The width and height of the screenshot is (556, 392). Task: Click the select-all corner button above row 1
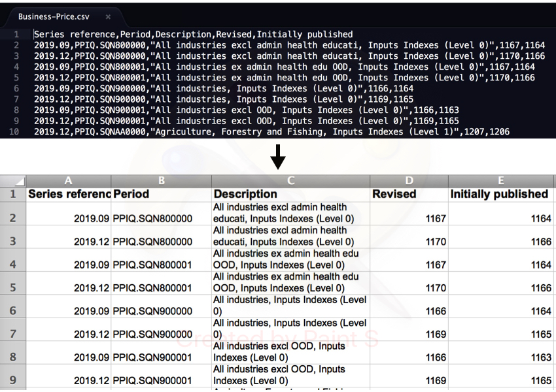point(13,181)
